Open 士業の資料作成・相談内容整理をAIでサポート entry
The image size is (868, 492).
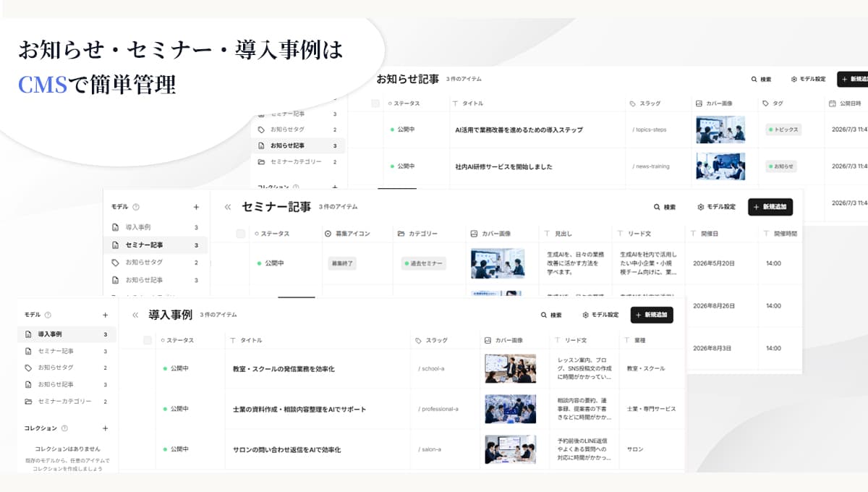[x=299, y=410]
